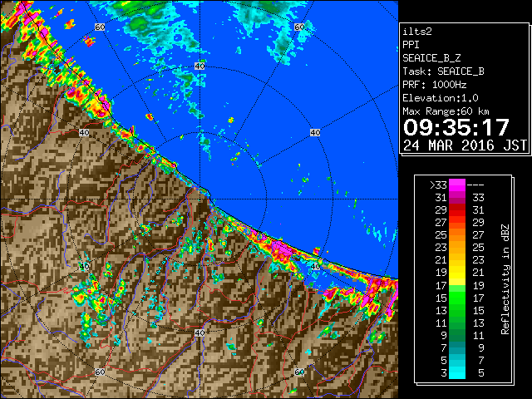Click the 60 km range label at upper-left coast
Image resolution: width=532 pixels, height=399 pixels.
click(x=100, y=27)
